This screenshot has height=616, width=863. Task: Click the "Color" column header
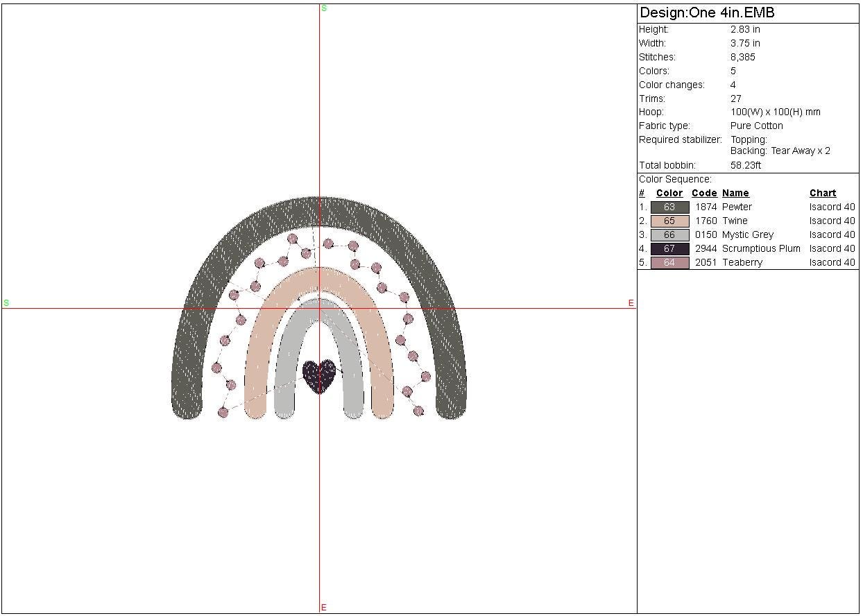[669, 193]
